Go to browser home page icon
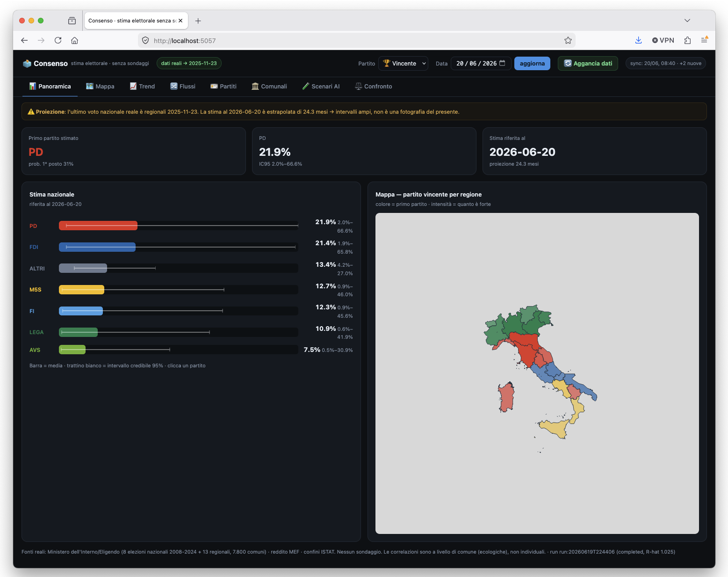The width and height of the screenshot is (728, 577). [74, 41]
